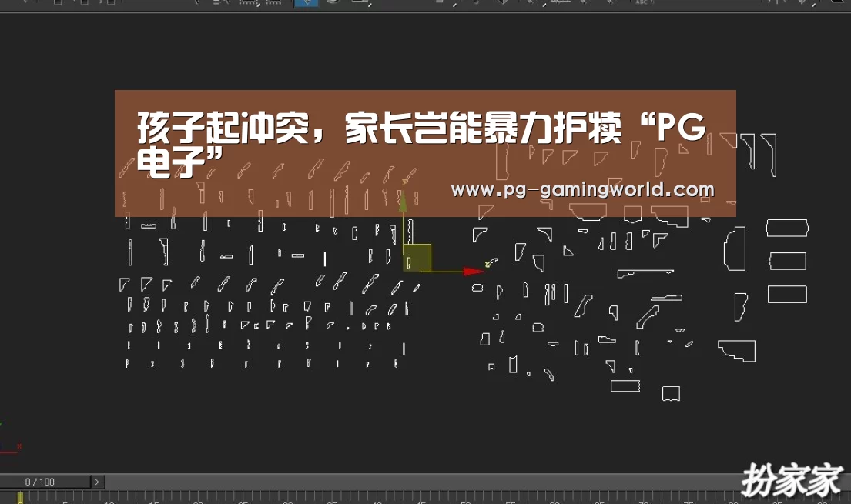Select the notched-corner rectangle spline at far right
851x504 pixels.
[x=787, y=228]
